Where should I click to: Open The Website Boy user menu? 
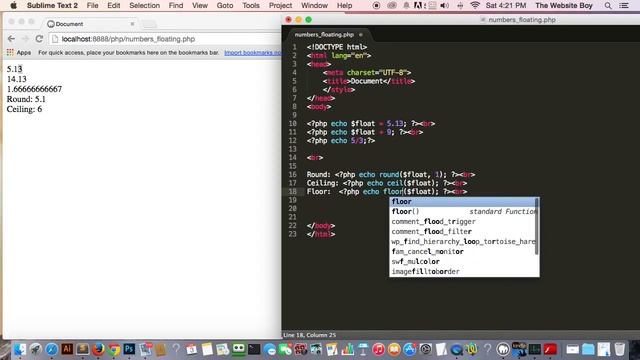click(564, 5)
